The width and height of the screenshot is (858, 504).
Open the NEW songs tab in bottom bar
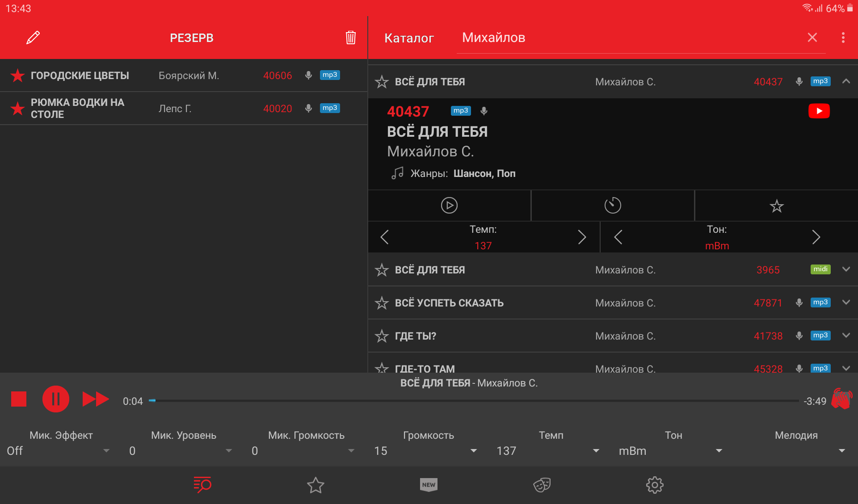coord(429,485)
